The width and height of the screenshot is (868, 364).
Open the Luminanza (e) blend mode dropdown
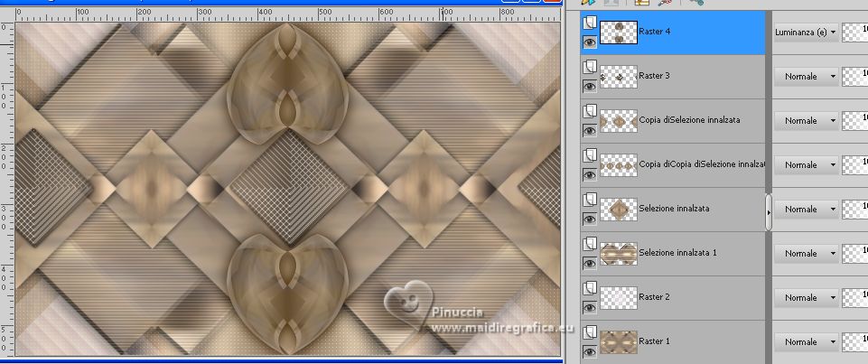pos(806,33)
